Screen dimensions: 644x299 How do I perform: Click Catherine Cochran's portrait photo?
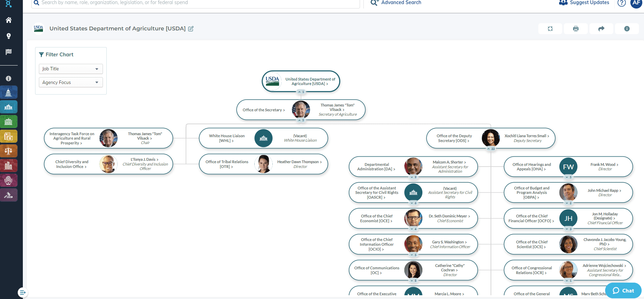(x=413, y=270)
